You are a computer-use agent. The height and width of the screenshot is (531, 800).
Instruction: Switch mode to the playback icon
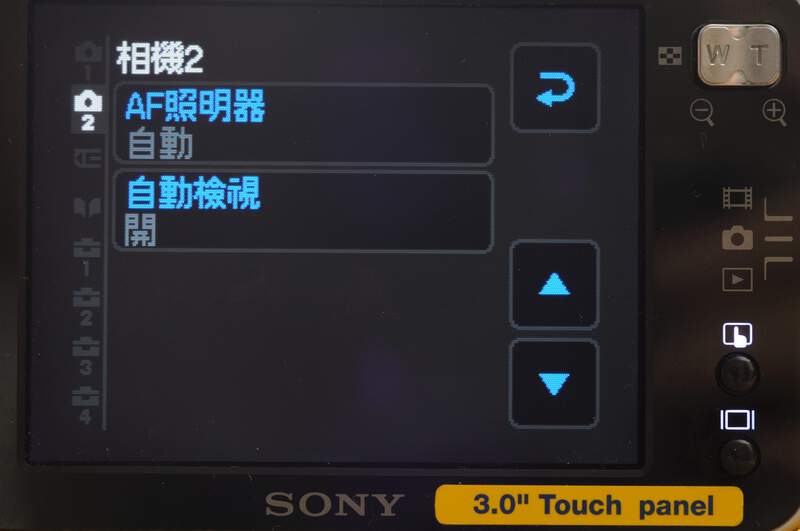tap(737, 279)
